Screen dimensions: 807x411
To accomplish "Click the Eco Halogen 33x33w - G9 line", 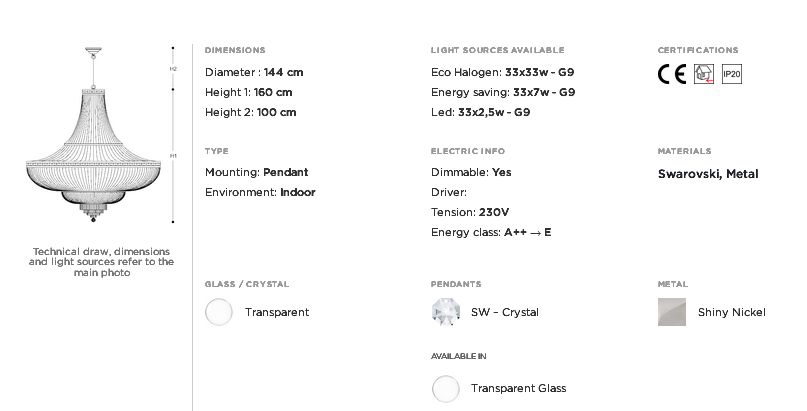I will [502, 73].
